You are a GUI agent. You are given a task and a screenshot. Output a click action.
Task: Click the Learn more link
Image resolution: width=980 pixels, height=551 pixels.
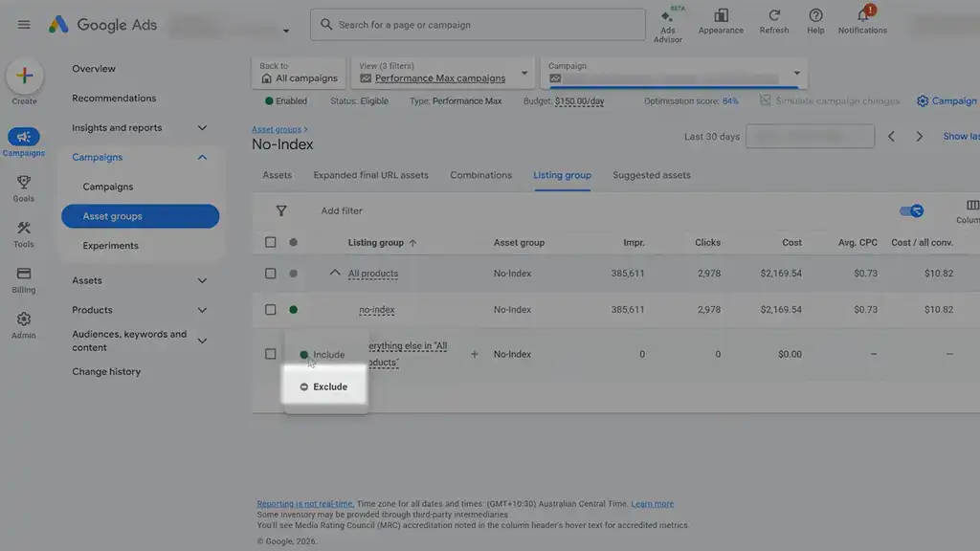(652, 504)
